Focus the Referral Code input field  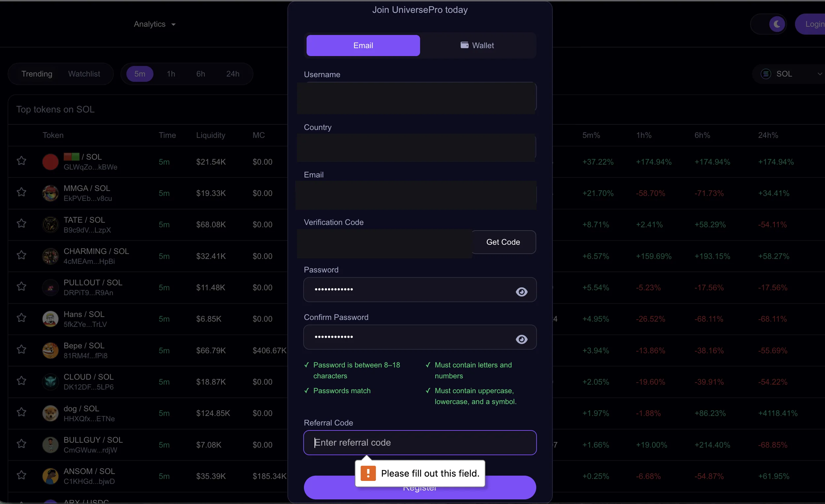pos(420,443)
